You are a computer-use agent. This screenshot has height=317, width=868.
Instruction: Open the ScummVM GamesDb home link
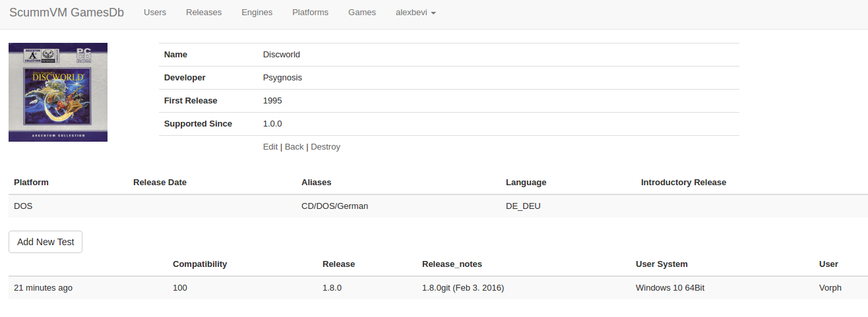pyautogui.click(x=67, y=13)
